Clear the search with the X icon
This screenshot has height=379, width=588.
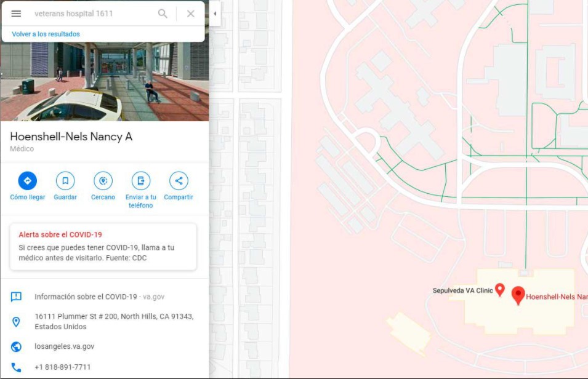pyautogui.click(x=191, y=14)
